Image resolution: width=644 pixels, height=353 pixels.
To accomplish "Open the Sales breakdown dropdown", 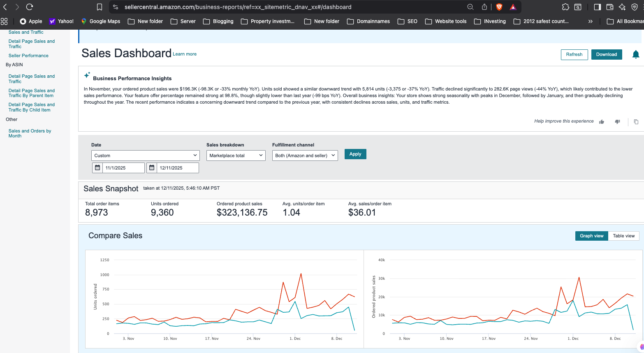I will tap(236, 156).
